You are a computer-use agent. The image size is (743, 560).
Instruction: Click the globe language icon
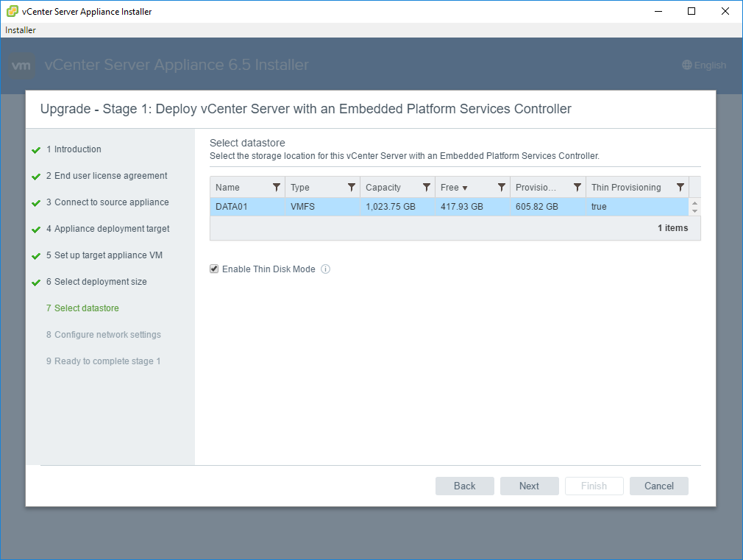tap(686, 65)
